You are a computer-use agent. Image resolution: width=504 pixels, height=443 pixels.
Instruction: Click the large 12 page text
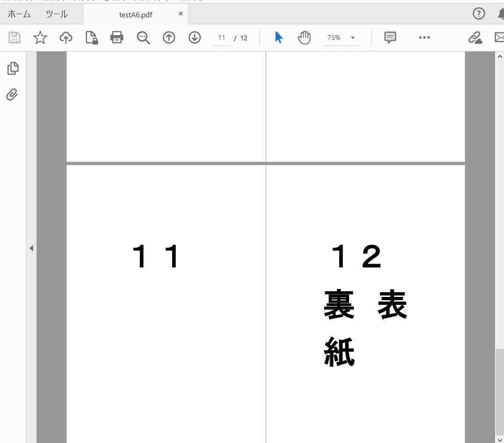pyautogui.click(x=357, y=256)
